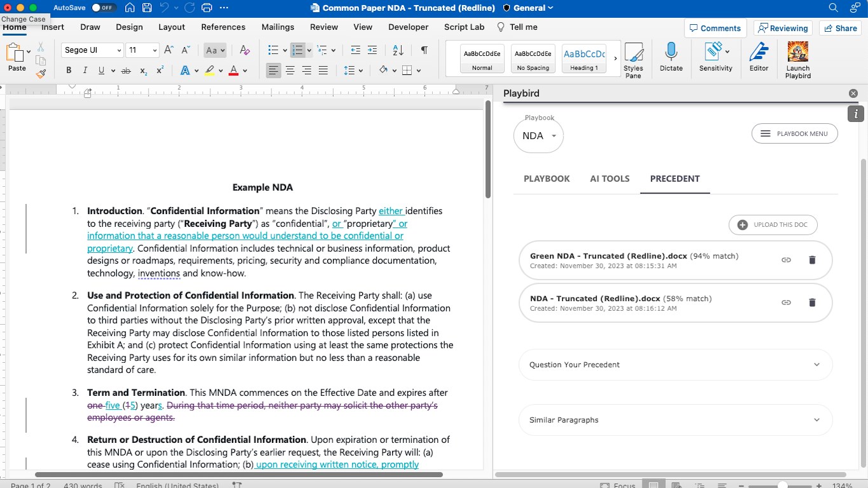The height and width of the screenshot is (488, 868).
Task: Click the UPLOAD THIS DOC button
Action: point(773,225)
